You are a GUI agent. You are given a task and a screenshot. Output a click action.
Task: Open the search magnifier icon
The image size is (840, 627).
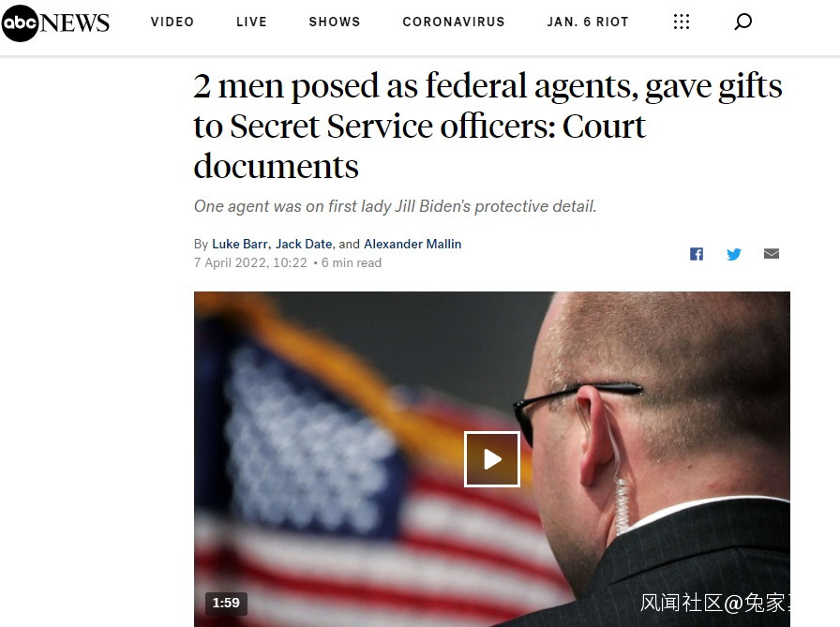point(743,22)
